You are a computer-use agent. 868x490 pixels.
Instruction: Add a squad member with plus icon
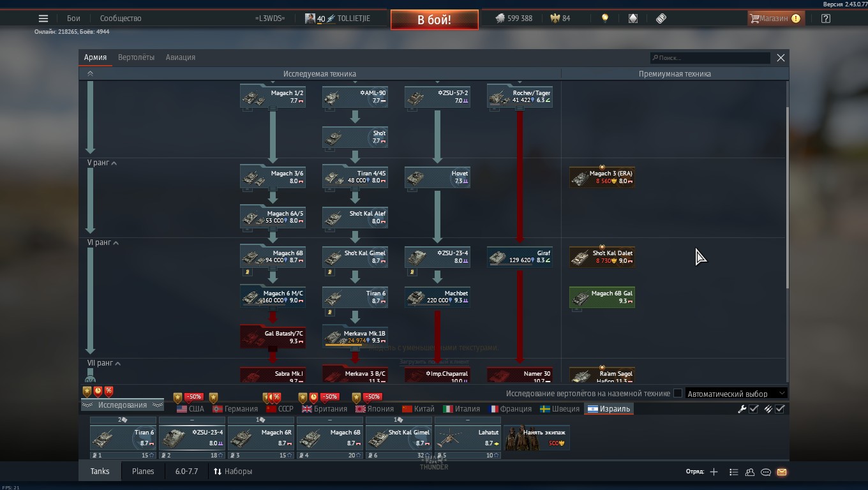714,472
